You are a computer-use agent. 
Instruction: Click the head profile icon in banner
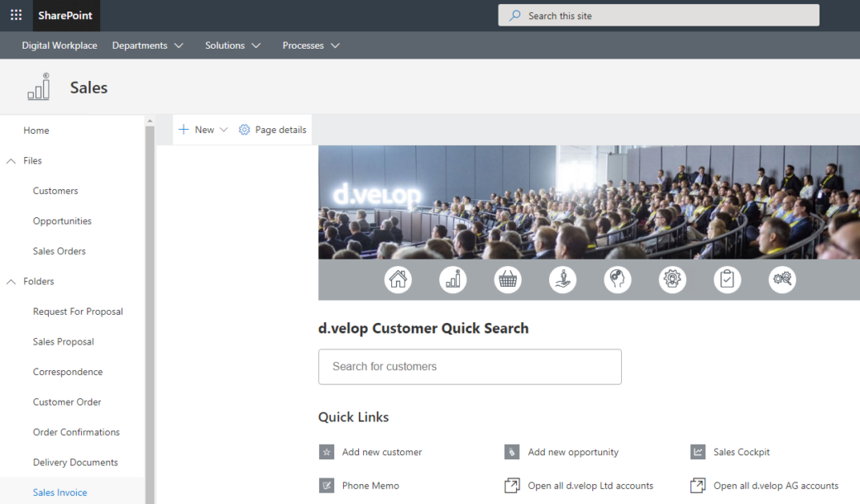click(618, 279)
